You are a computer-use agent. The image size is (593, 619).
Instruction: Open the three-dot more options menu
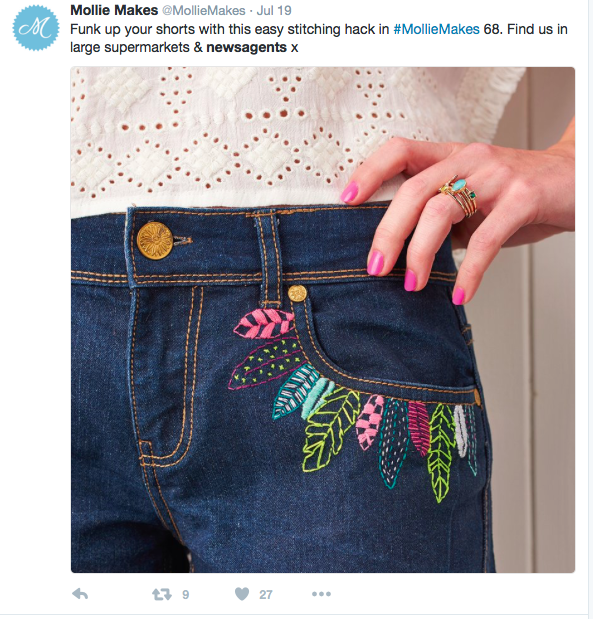point(321,594)
